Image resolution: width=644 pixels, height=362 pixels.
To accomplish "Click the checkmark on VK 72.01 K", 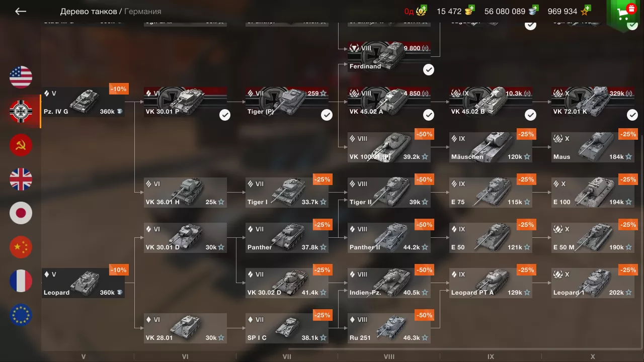I will click(632, 115).
